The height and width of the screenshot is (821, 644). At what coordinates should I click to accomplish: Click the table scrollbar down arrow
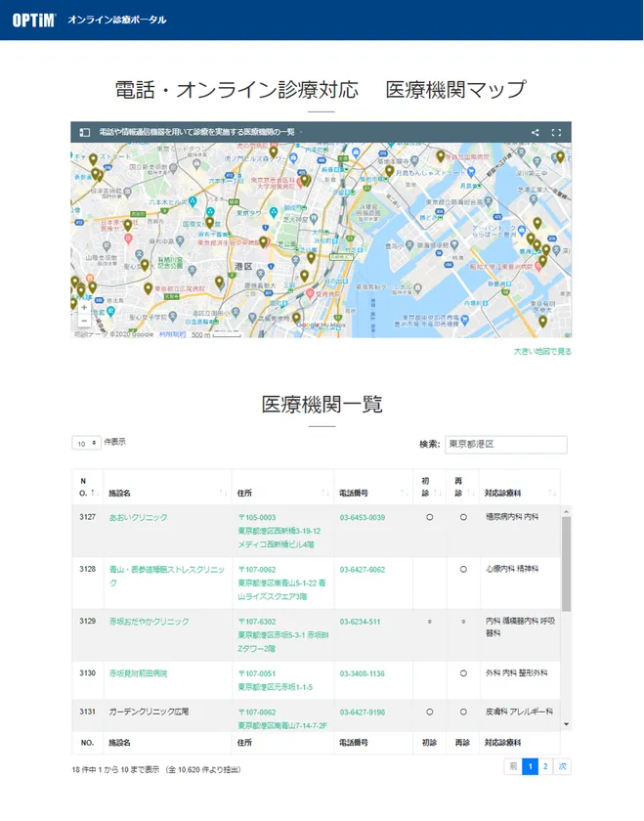[566, 724]
